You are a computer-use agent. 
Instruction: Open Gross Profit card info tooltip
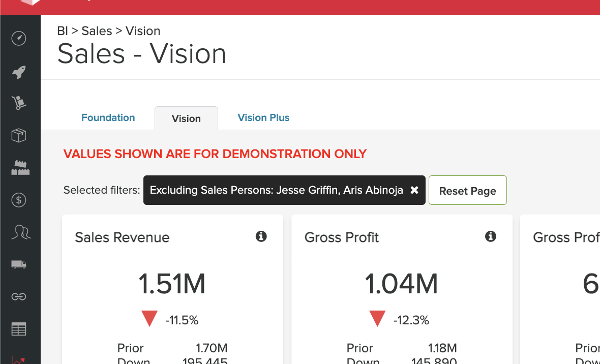click(490, 236)
